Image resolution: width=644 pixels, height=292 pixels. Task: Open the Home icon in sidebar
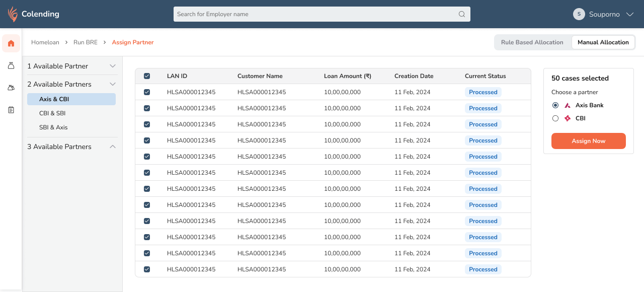coord(11,43)
